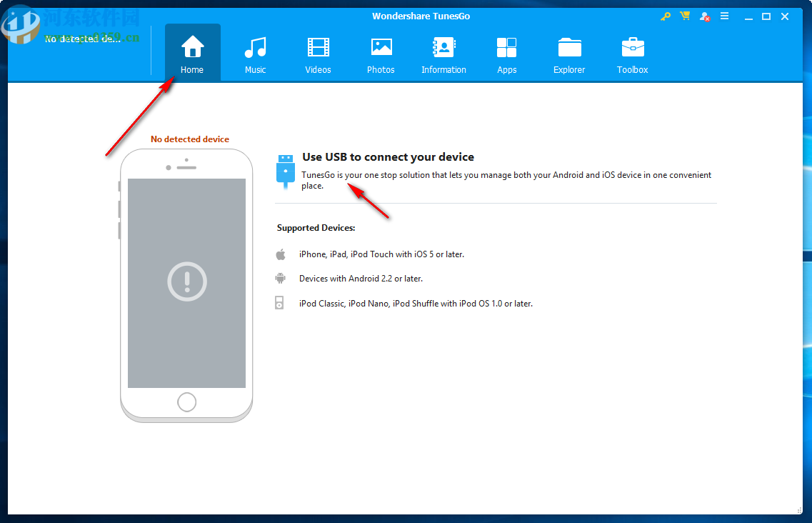The image size is (812, 523).
Task: Open the Information tab
Action: [x=443, y=54]
